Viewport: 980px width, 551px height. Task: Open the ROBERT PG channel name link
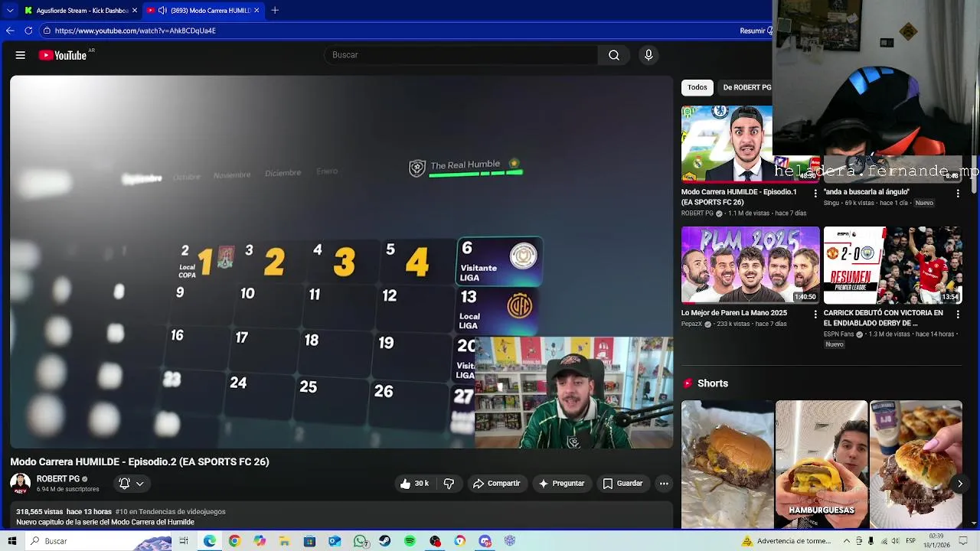[58, 479]
